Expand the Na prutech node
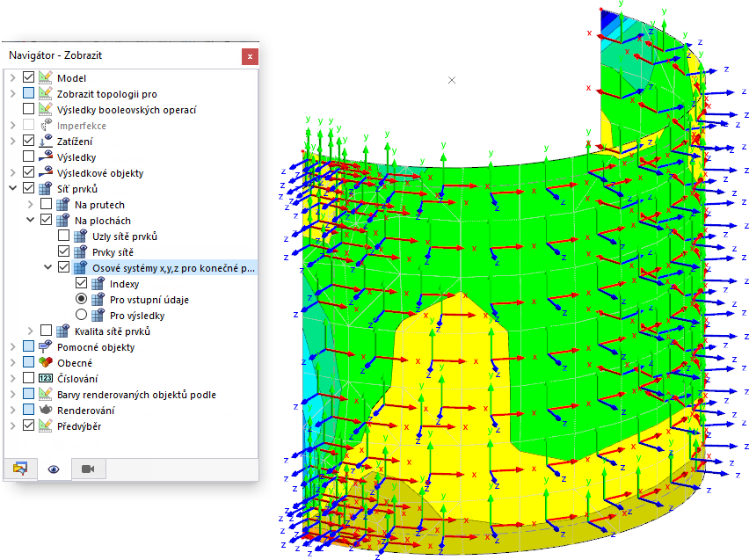 pos(33,205)
